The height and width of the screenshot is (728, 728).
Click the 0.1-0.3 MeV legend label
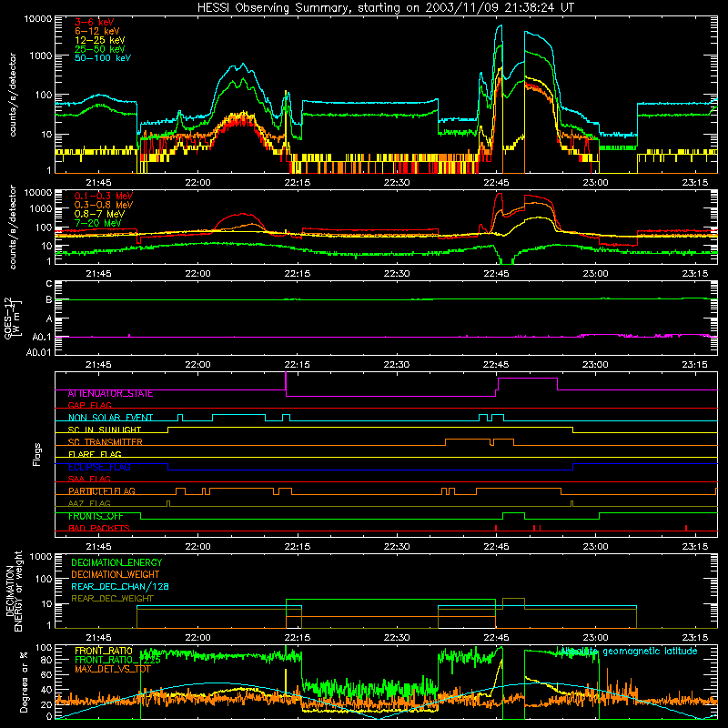[x=104, y=196]
